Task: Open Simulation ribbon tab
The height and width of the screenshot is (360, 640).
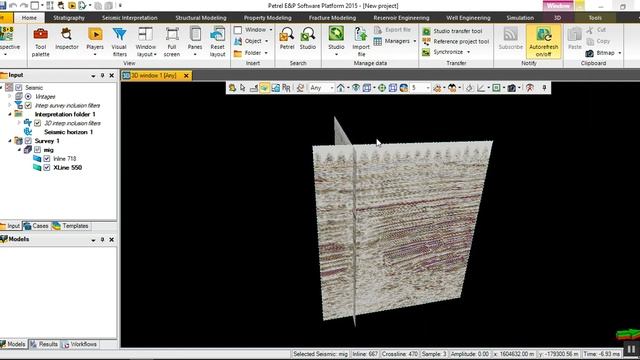Action: [x=520, y=18]
